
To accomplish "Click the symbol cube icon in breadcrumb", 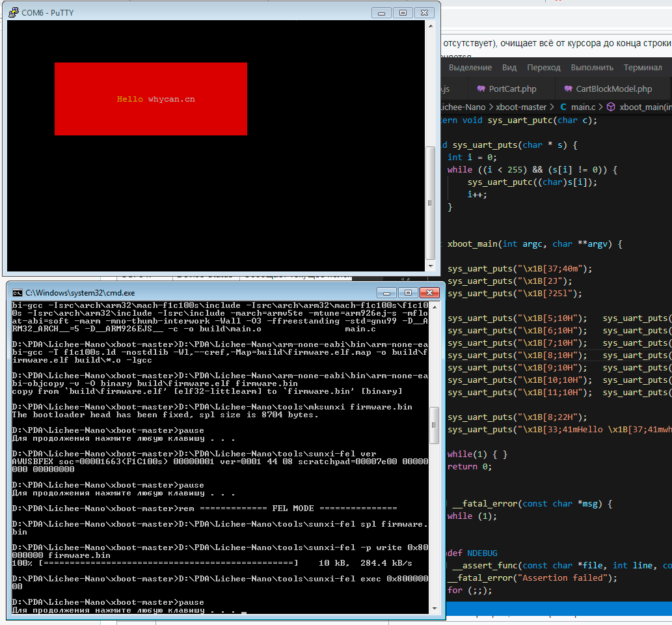I will 611,107.
